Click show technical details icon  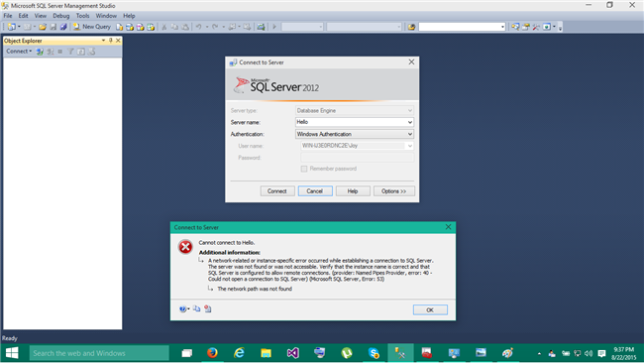208,308
